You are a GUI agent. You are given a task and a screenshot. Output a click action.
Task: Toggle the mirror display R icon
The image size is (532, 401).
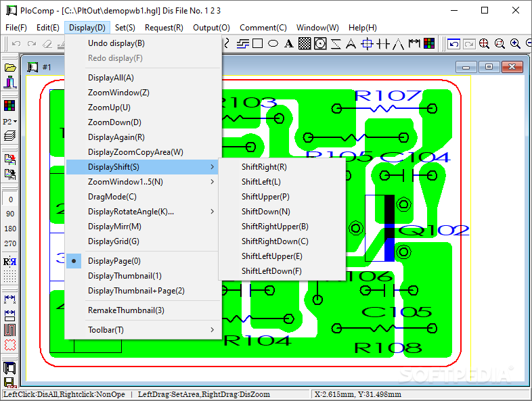point(9,262)
